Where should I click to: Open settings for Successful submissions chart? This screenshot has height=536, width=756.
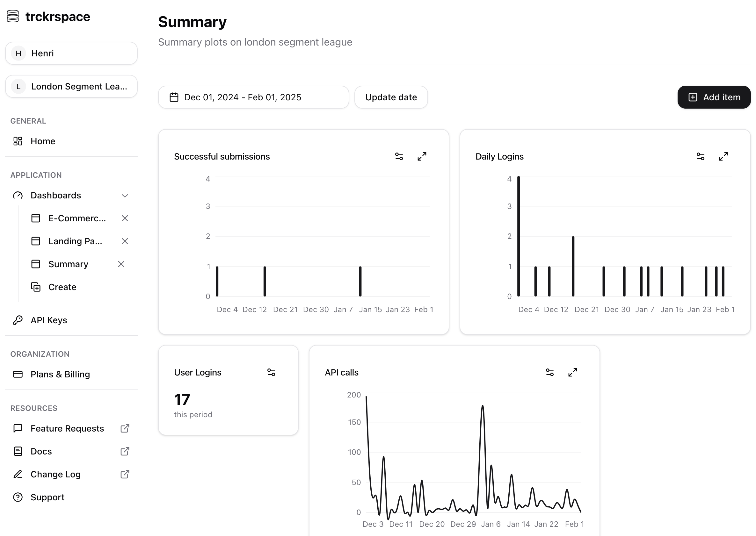[399, 156]
